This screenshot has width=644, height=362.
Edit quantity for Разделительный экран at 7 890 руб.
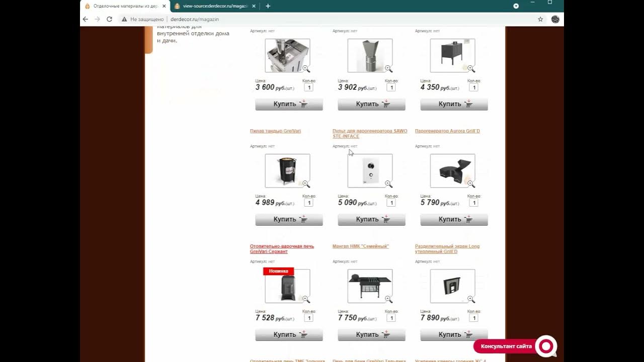[x=473, y=318]
